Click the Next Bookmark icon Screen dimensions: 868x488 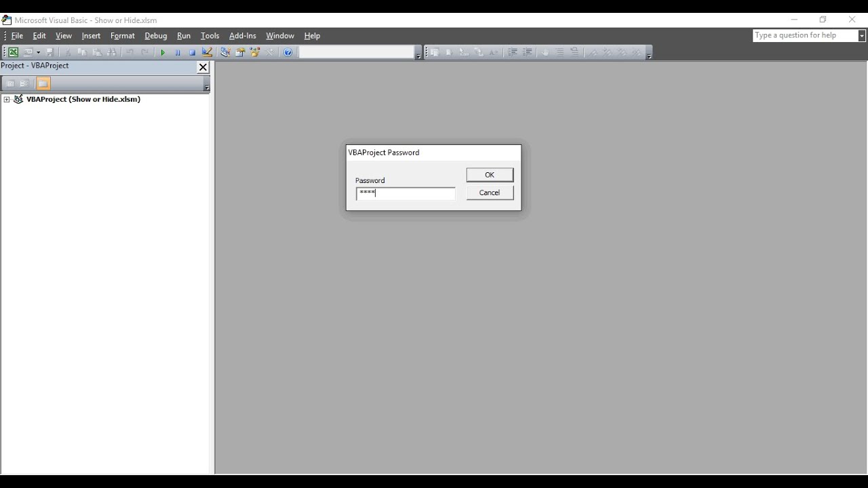[x=608, y=52]
